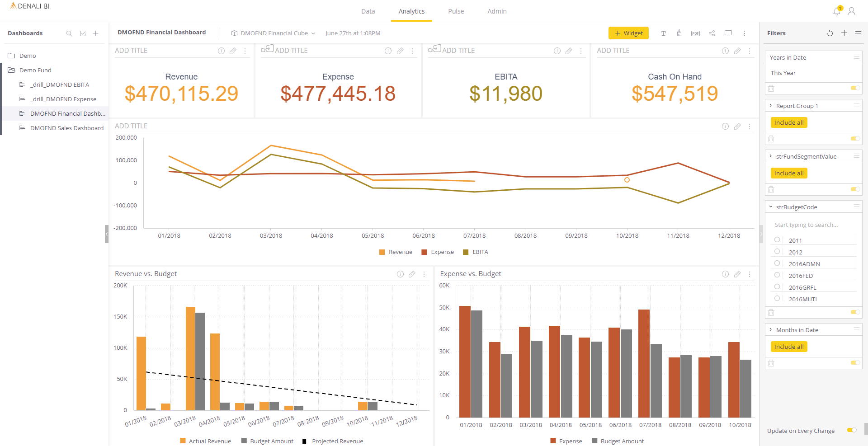
Task: Export the dashboard as PDF
Action: click(x=695, y=33)
